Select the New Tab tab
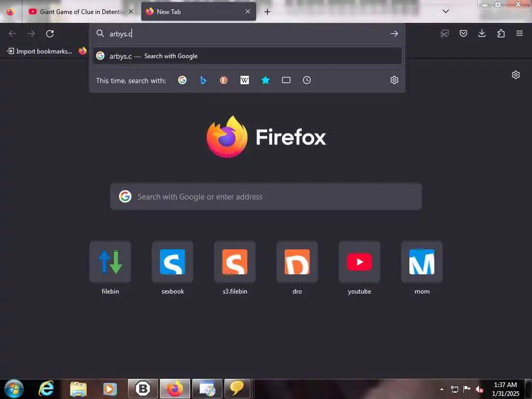Screen dimensions: 532x399 coord(198,11)
